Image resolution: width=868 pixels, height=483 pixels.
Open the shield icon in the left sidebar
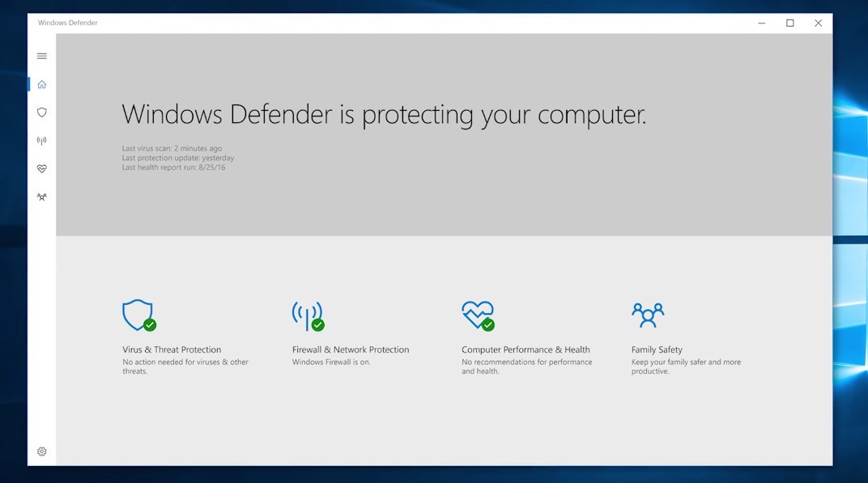(x=42, y=112)
